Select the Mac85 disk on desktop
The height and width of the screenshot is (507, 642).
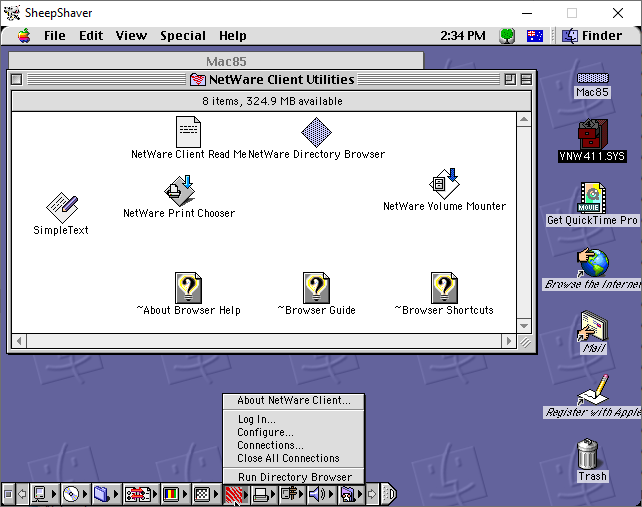[x=592, y=85]
